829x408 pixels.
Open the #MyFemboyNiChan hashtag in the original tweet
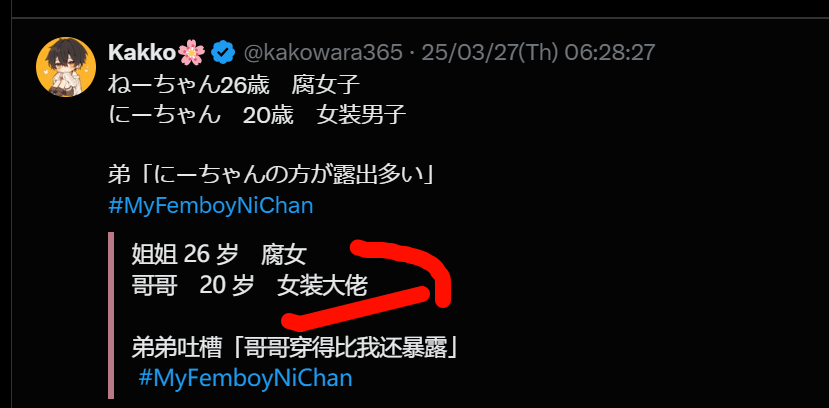[x=211, y=206]
